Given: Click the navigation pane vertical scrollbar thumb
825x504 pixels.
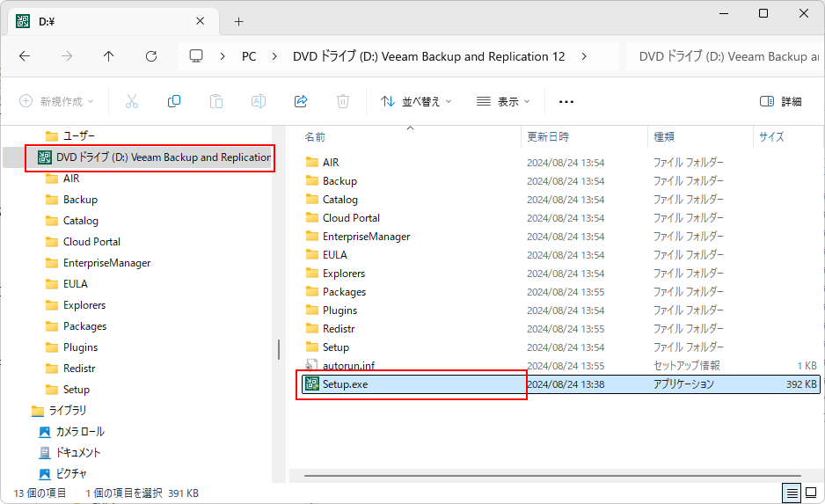Looking at the screenshot, I should 279,349.
